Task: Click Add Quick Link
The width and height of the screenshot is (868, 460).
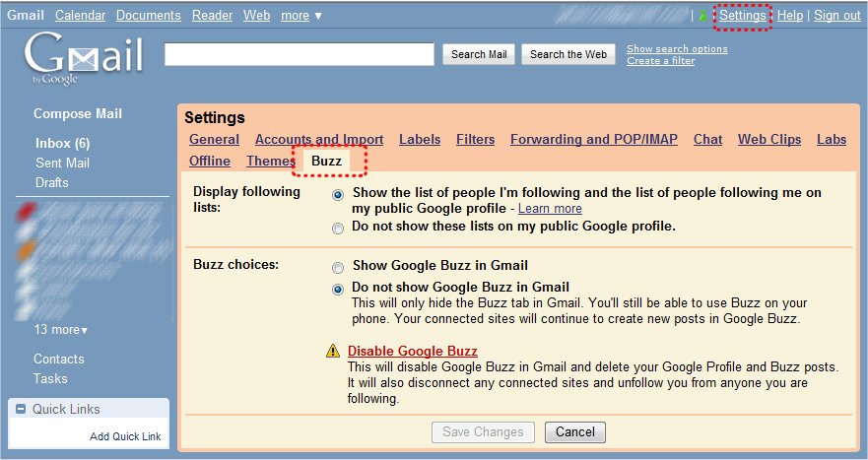Action: point(125,436)
